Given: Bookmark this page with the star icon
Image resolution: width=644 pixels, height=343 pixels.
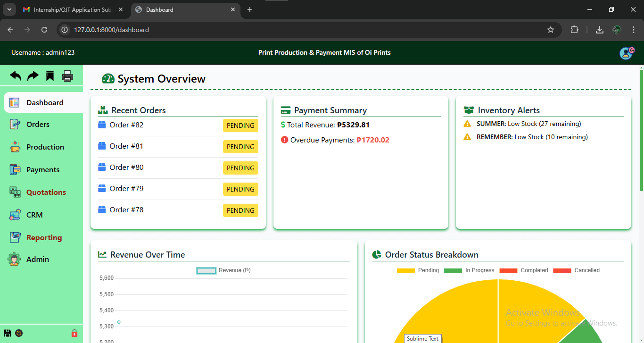Looking at the screenshot, I should [x=550, y=30].
